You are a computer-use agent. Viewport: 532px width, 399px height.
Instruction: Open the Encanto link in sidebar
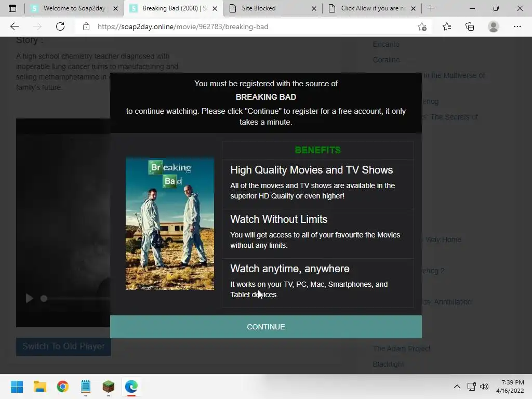click(386, 44)
